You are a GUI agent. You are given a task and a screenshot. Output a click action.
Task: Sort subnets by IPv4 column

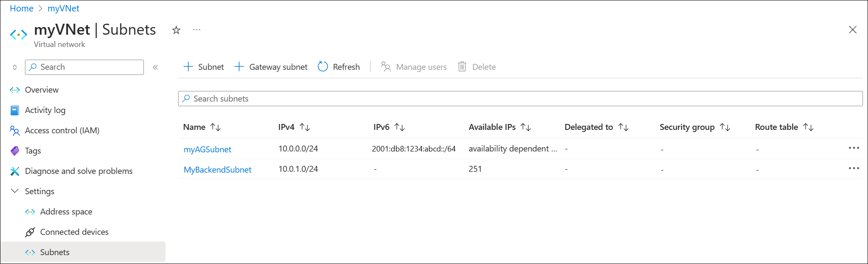[305, 127]
